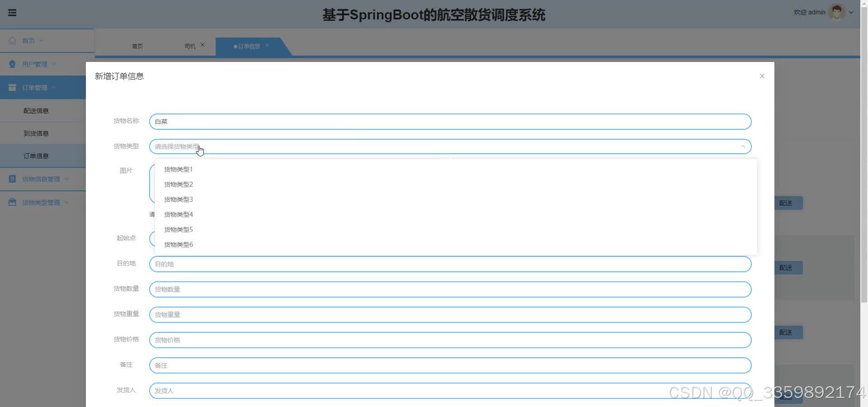This screenshot has height=407, width=868.
Task: Expand the 用户管理 menu chevron
Action: tap(54, 64)
